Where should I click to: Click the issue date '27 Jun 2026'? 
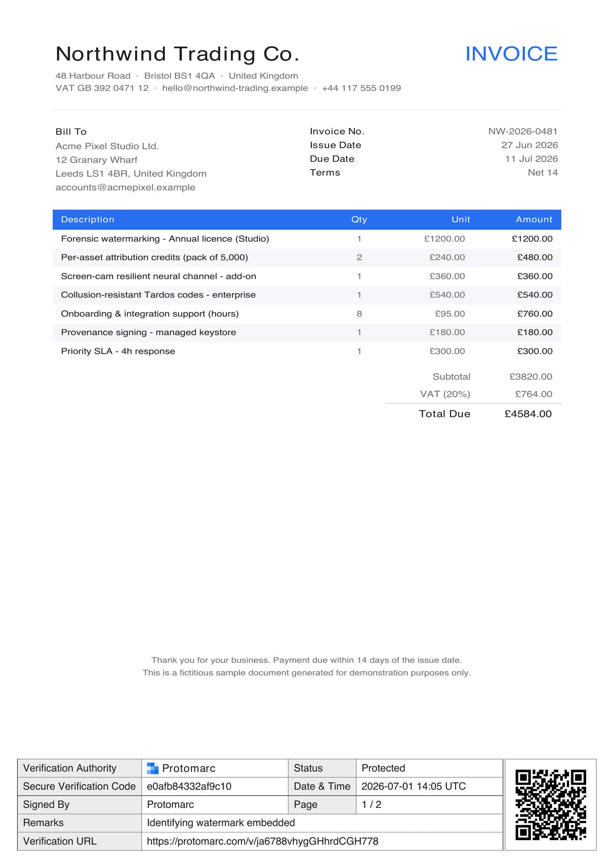pos(529,145)
